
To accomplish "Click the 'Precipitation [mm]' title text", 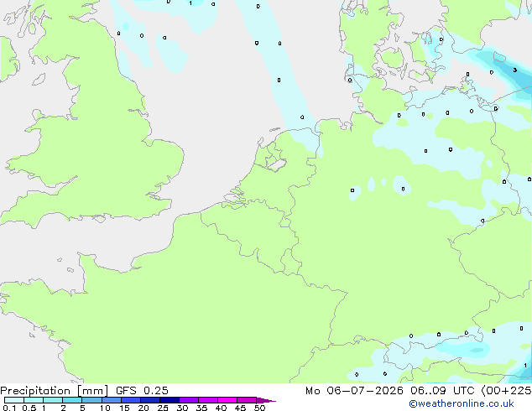I will 55,391.
